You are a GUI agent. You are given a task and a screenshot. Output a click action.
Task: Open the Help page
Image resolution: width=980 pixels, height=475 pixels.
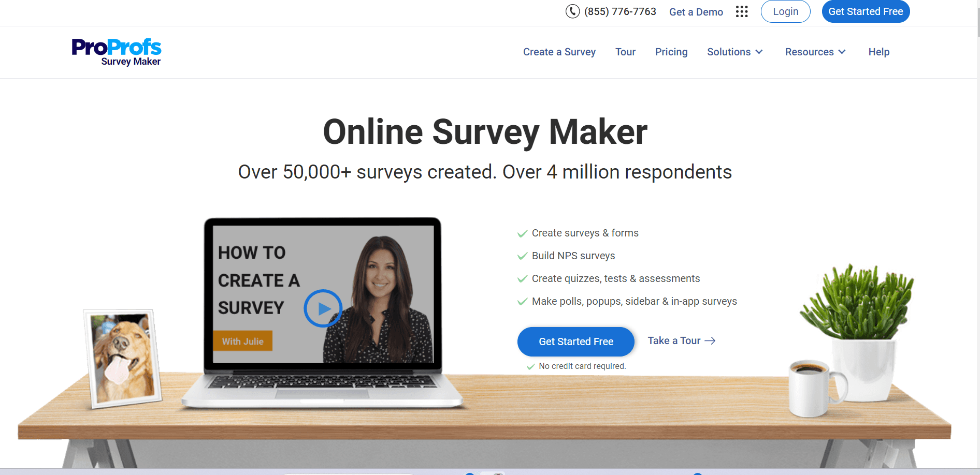coord(879,52)
